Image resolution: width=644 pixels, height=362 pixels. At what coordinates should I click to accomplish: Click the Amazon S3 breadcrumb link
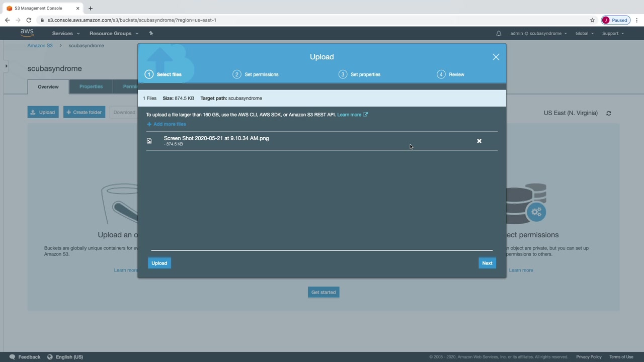[40, 46]
